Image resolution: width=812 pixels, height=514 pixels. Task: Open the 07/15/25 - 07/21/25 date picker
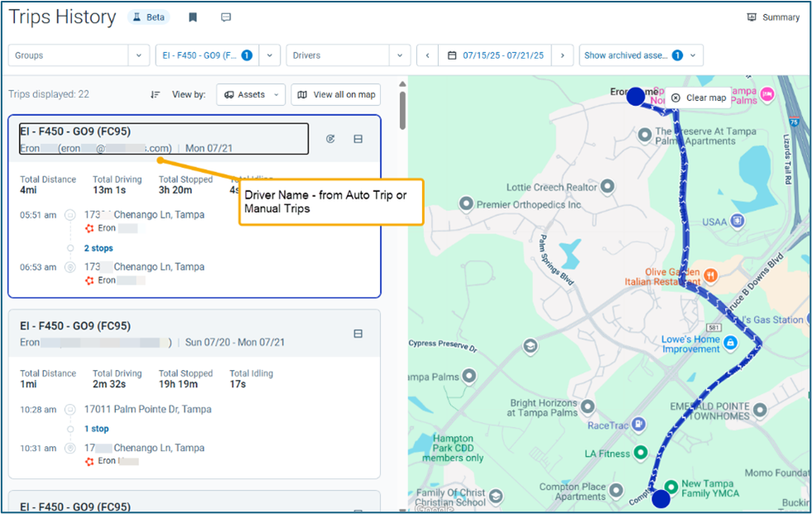coord(496,55)
